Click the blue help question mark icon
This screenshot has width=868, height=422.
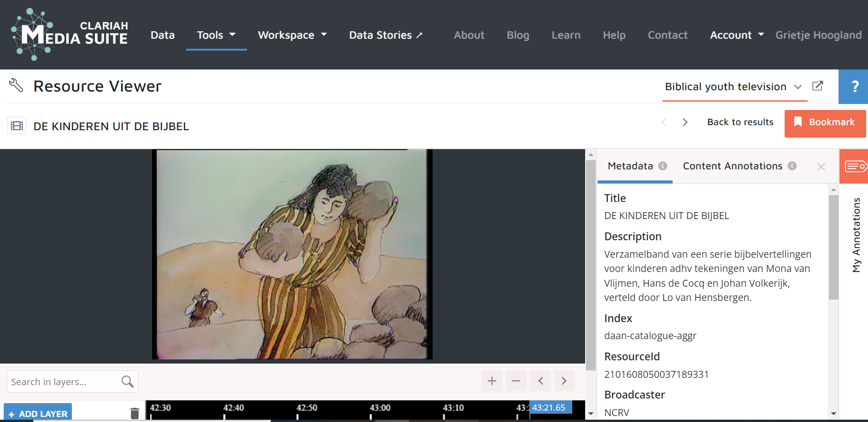coord(855,87)
